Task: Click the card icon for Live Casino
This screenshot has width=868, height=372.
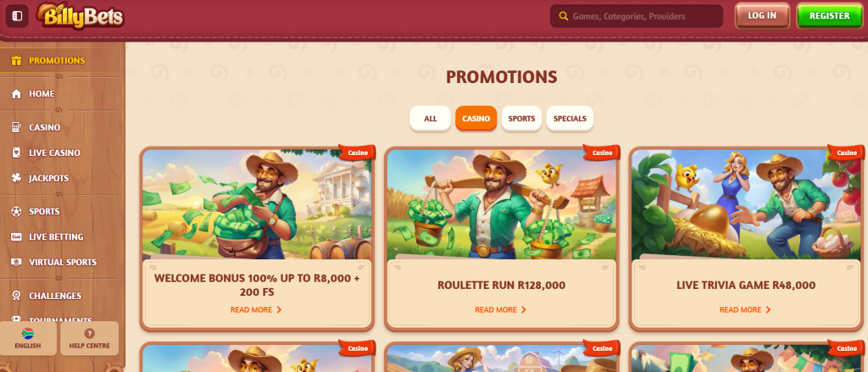Action: tap(16, 153)
